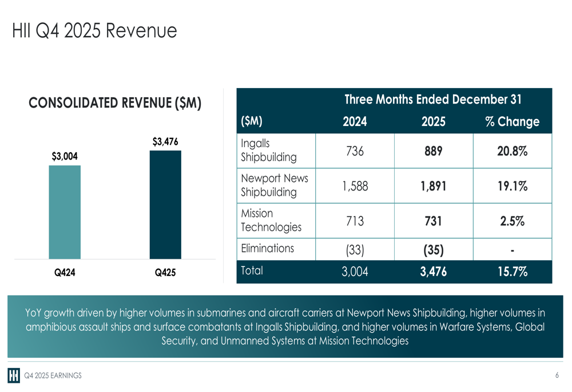
Task: Select the dark navy Q425 revenue bar
Action: pyautogui.click(x=165, y=205)
